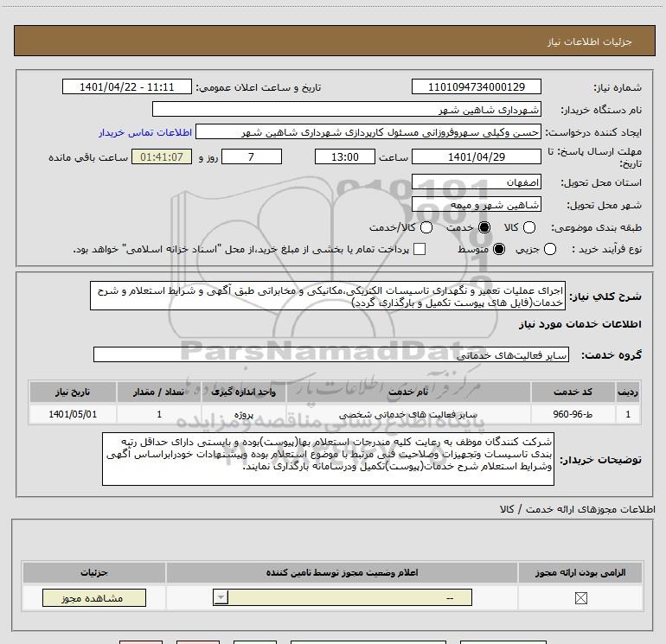The image size is (666, 644).
Task: Click اطلاعات مجوزهای ارائه خدمت / کالا heading
Action: (577, 509)
